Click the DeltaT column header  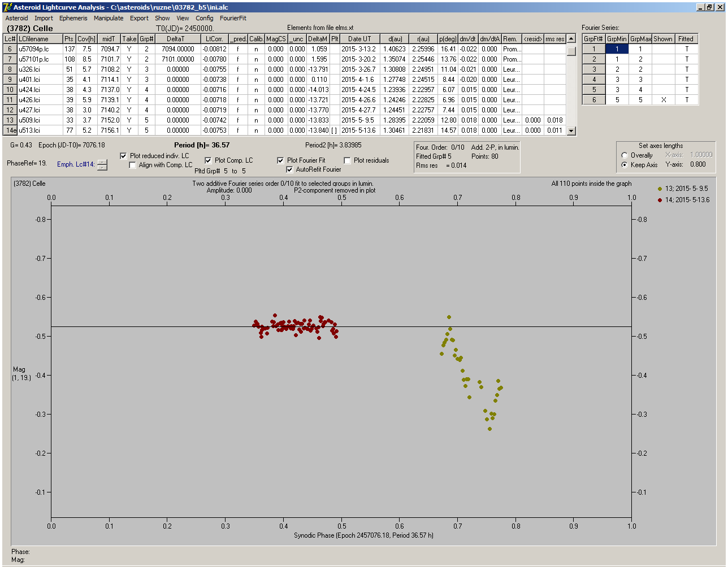tap(179, 39)
